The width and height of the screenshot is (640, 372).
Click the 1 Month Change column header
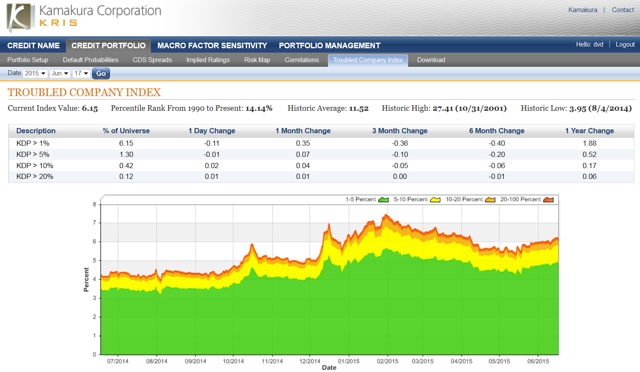(x=303, y=131)
